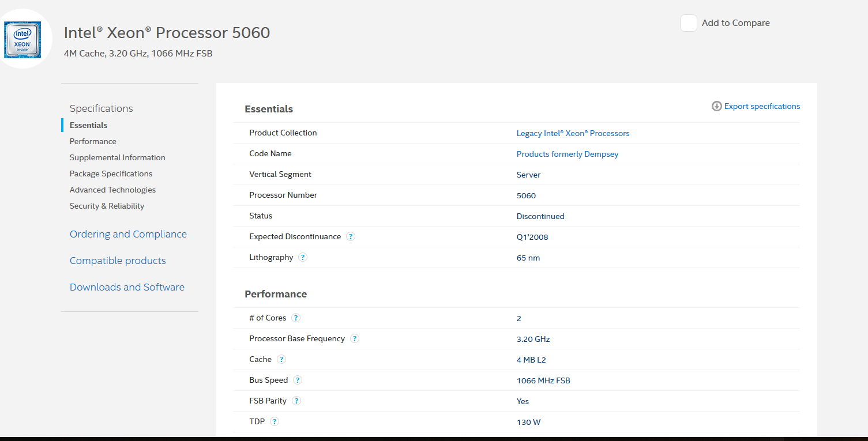Jump to Performance in sidebar
The height and width of the screenshot is (441, 868).
(93, 141)
